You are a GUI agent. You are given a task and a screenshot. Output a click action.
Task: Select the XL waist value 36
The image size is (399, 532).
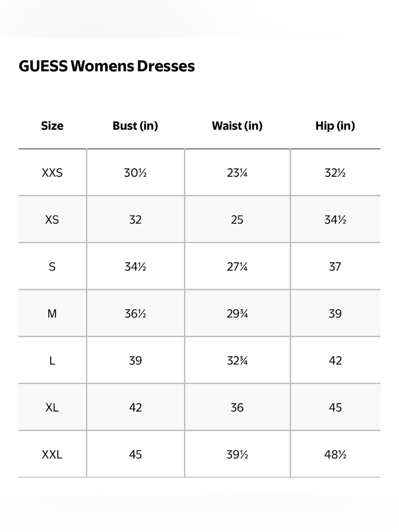(x=237, y=407)
